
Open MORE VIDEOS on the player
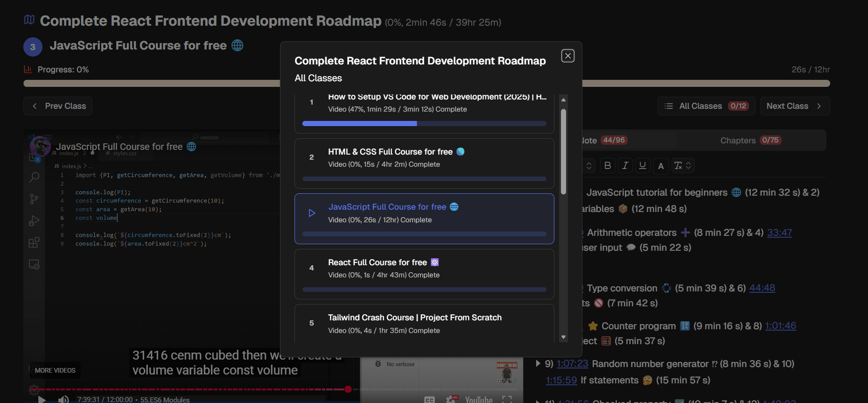pos(55,370)
